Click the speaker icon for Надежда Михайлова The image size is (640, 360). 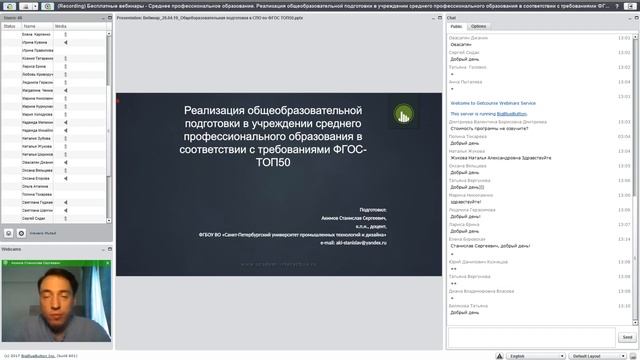pyautogui.click(x=65, y=130)
